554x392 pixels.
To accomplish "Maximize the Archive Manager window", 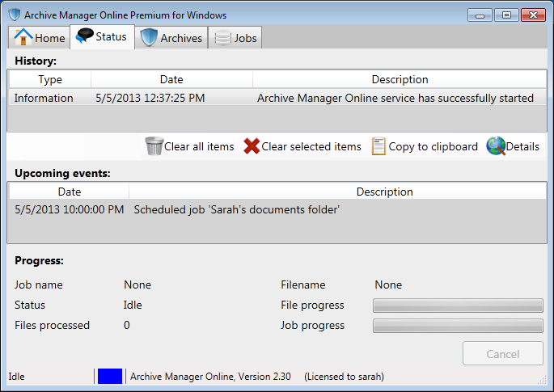I will tap(506, 15).
